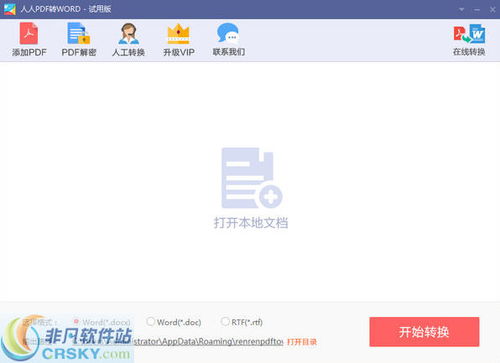Open the title bar dropdown menu arrow
The height and width of the screenshot is (363, 500).
tap(462, 9)
